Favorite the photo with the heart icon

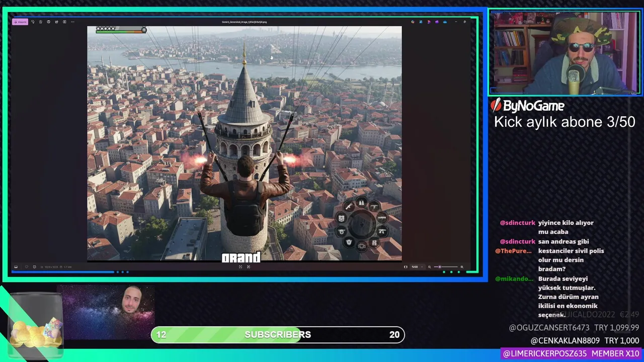pyautogui.click(x=27, y=267)
